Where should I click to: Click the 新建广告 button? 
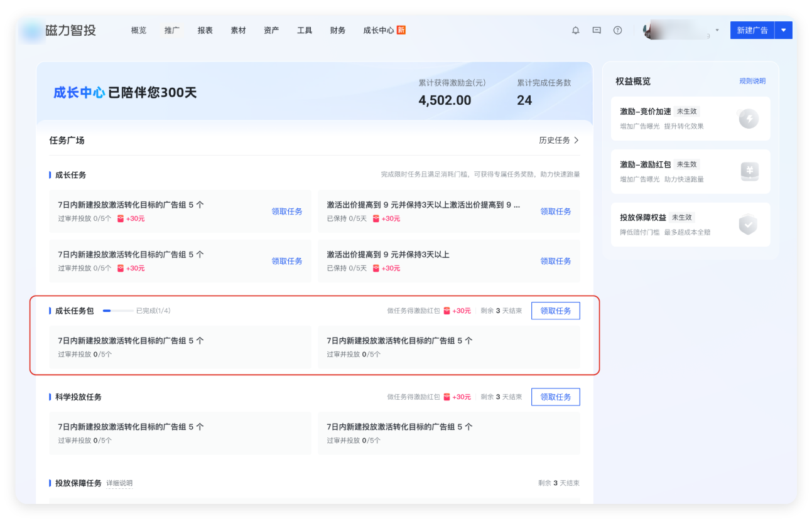pos(752,30)
